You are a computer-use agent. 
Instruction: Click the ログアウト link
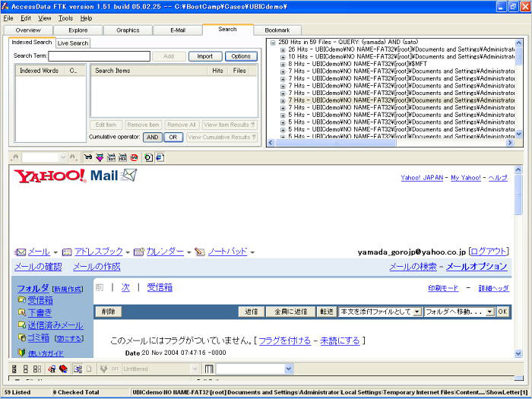(x=489, y=252)
